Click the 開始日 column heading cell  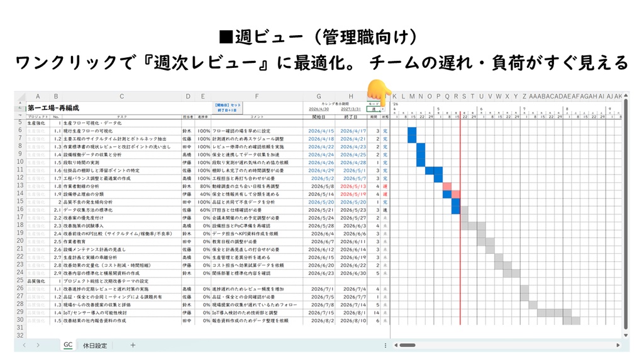click(x=319, y=117)
